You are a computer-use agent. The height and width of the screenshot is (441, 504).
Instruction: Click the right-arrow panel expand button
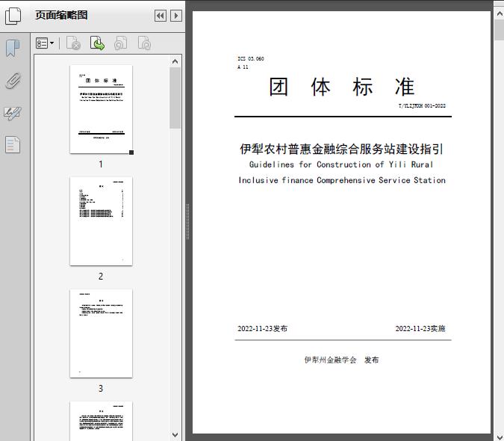click(x=176, y=16)
